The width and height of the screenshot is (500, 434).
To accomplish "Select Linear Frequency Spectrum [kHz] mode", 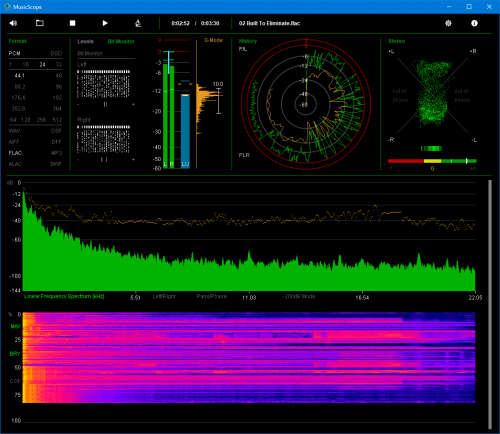I will tap(64, 296).
